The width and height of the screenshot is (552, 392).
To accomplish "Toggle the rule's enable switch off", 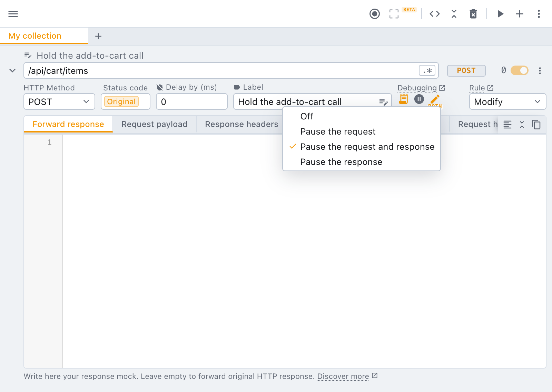I will pyautogui.click(x=520, y=70).
